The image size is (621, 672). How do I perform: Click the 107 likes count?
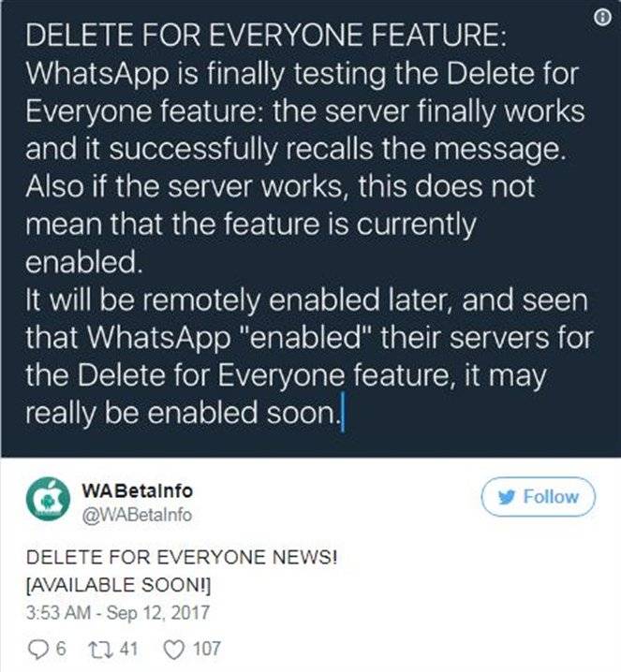(207, 649)
